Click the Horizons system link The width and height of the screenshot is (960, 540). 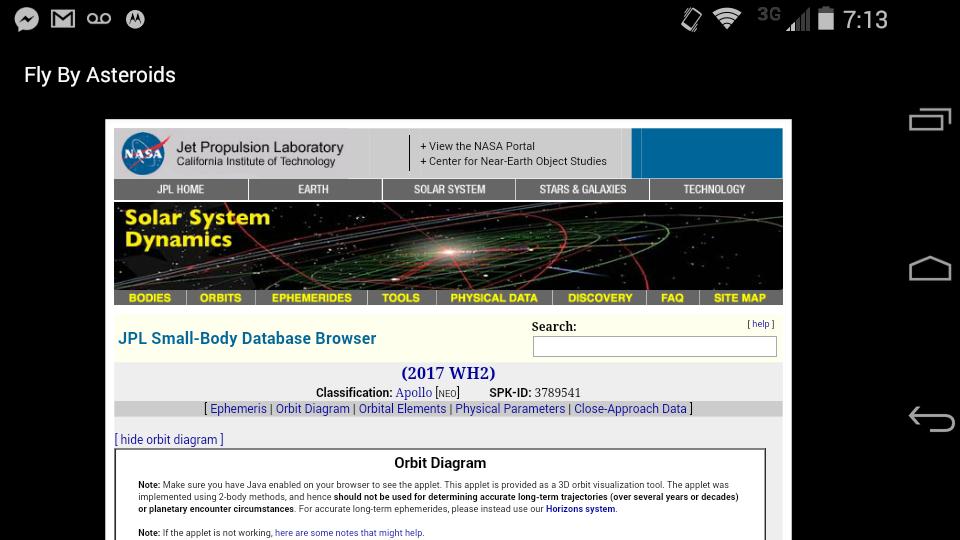[x=580, y=509]
